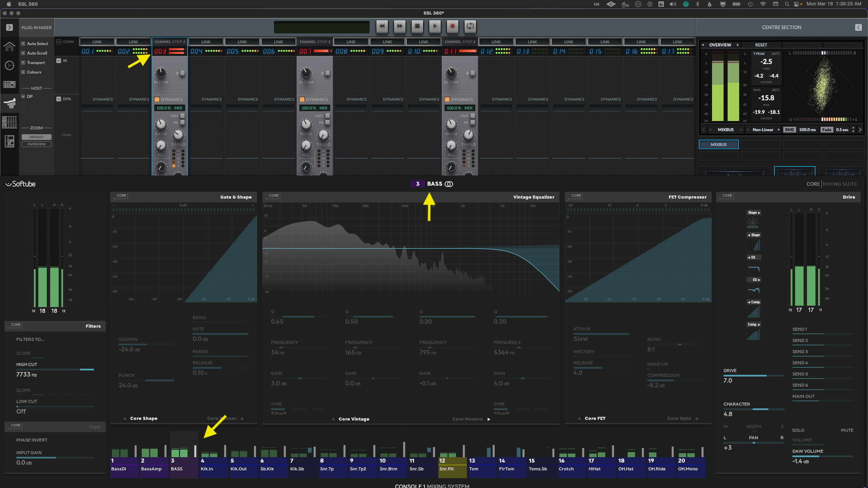Click the IN TRIM knob on channel 003
Screen dimensions: 868x488
tap(161, 73)
